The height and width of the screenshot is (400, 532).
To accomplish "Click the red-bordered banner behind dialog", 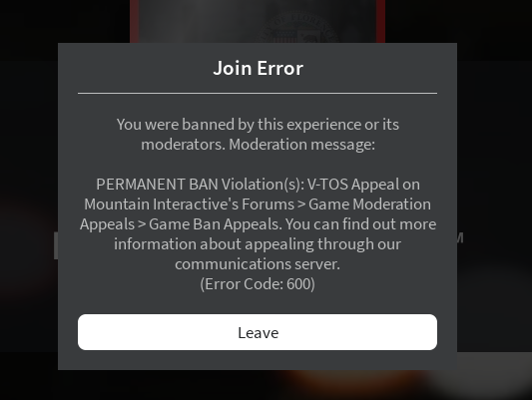I will [258, 21].
